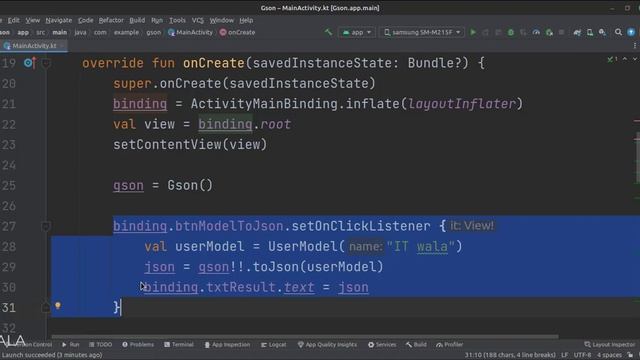Image resolution: width=640 pixels, height=360 pixels.
Task: Click the 31:10 caret position indicator
Action: click(510, 355)
